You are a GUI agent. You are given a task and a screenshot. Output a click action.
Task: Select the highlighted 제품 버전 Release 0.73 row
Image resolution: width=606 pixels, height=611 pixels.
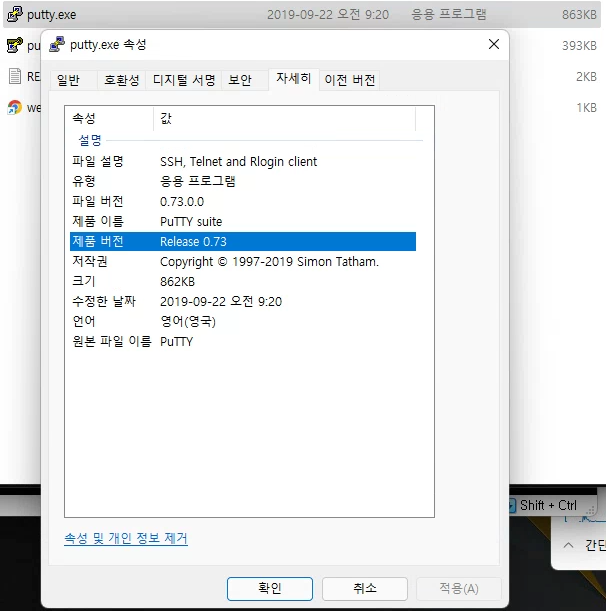pyautogui.click(x=243, y=242)
